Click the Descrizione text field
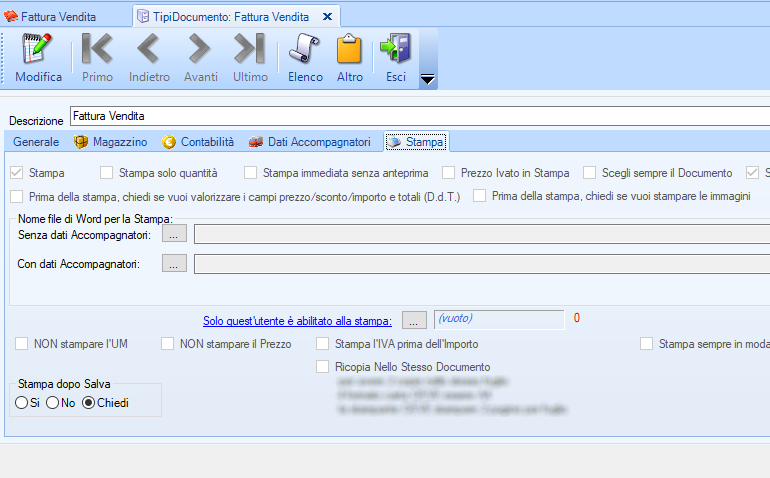This screenshot has height=478, width=770. (420, 116)
